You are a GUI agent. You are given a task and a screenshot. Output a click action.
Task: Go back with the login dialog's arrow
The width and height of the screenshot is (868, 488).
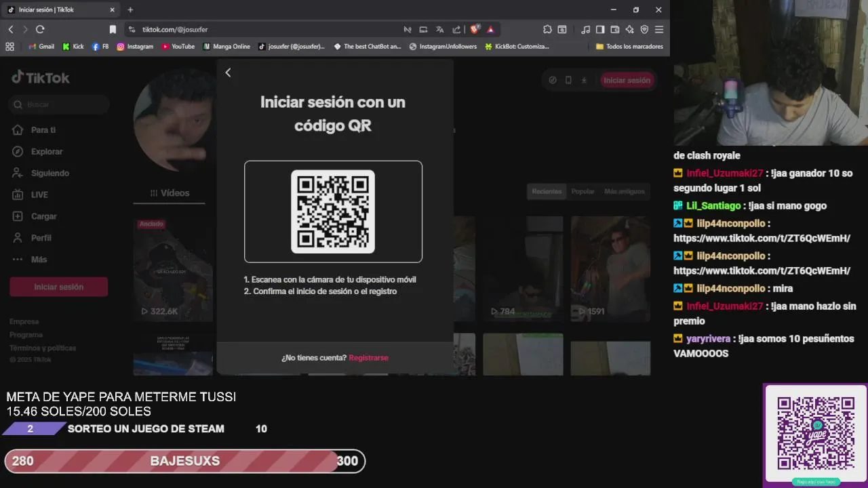coord(228,73)
